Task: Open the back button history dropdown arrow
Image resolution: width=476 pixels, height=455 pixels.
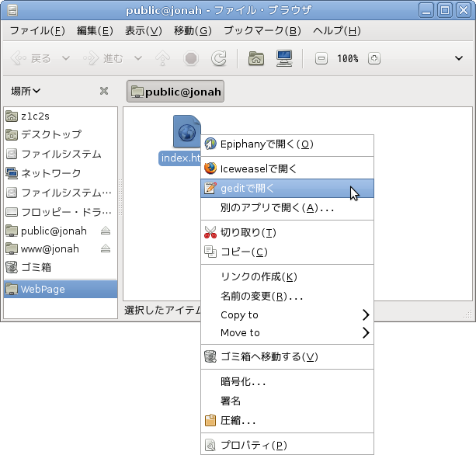Action: pos(65,58)
